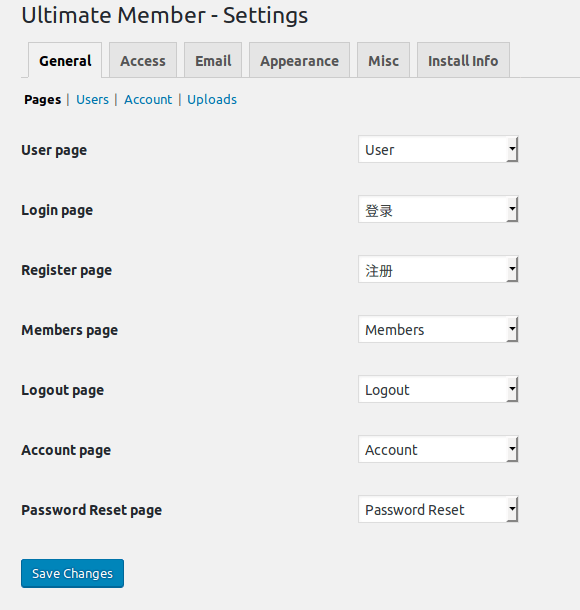580x610 pixels.
Task: Open the Logout page dropdown
Action: point(438,389)
